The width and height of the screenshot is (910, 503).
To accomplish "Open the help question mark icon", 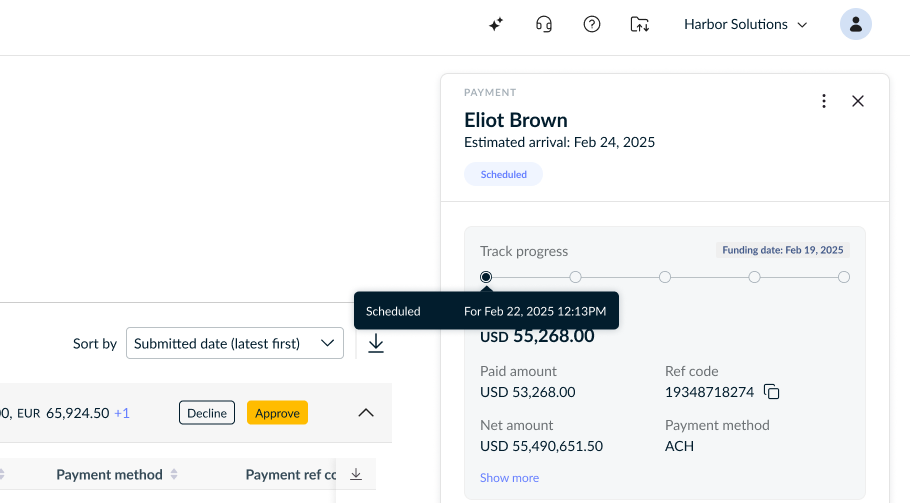I will [x=592, y=24].
